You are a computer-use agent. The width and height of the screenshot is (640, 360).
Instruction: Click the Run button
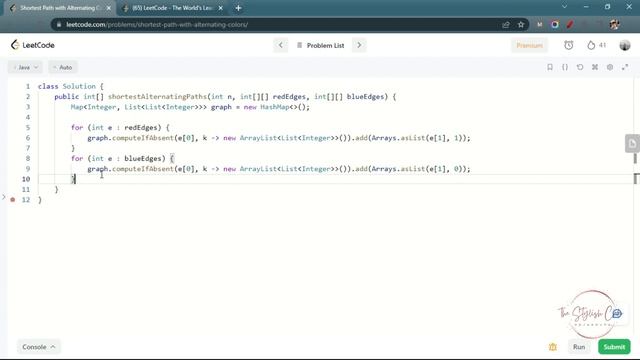[x=579, y=347]
